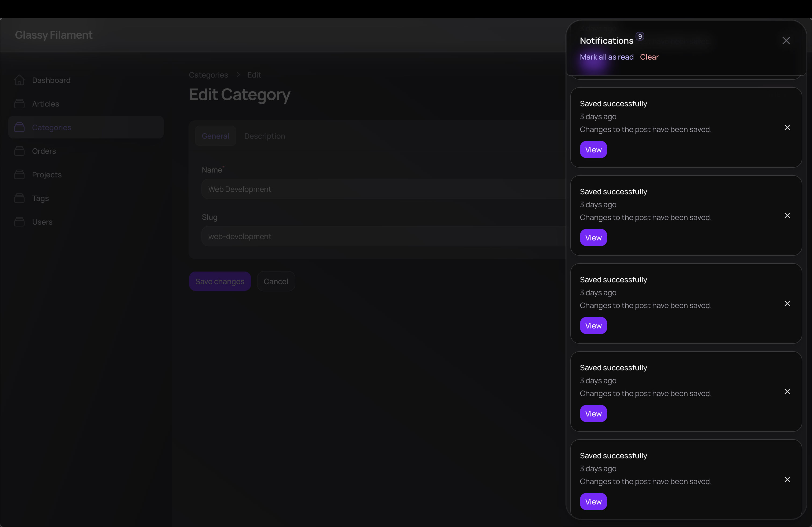Open Dashboard via its home icon
This screenshot has width=812, height=527.
click(19, 80)
